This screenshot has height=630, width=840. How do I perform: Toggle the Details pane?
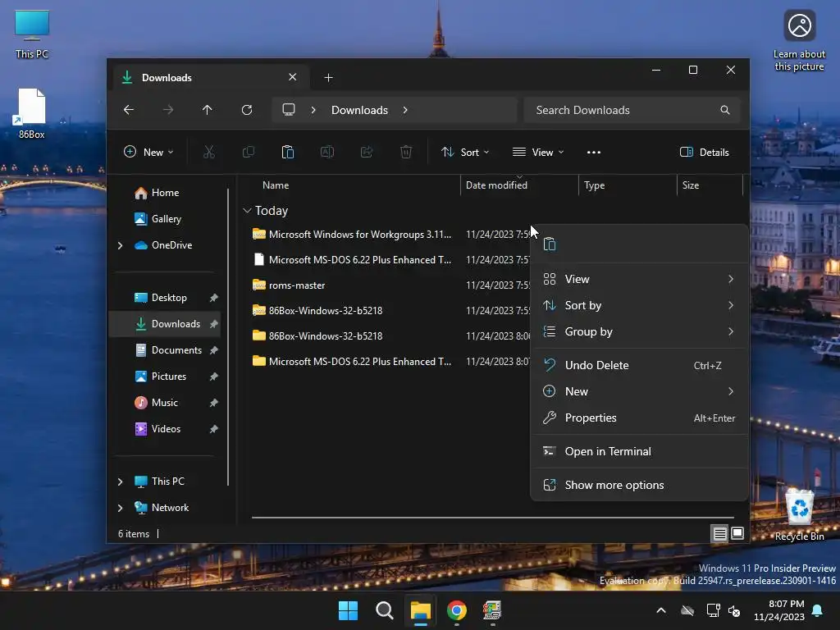click(705, 152)
